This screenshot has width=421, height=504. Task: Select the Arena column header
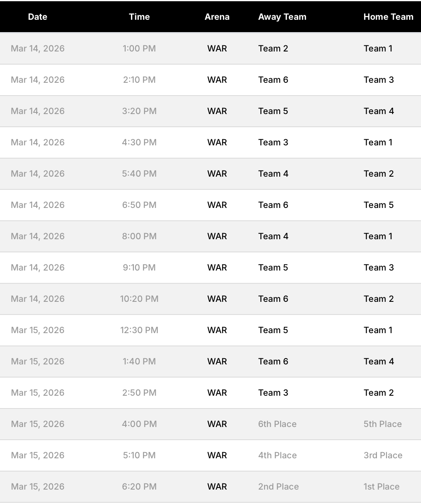coord(217,17)
